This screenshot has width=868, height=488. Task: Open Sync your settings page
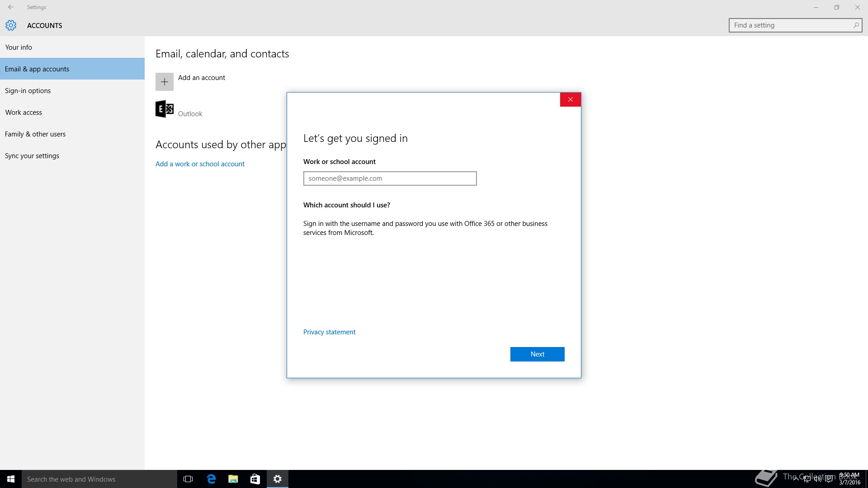(32, 155)
